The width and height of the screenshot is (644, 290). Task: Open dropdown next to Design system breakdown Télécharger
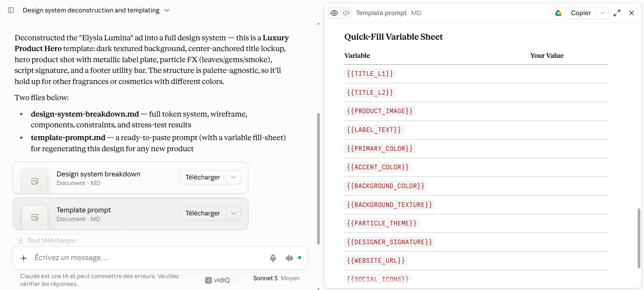point(234,177)
